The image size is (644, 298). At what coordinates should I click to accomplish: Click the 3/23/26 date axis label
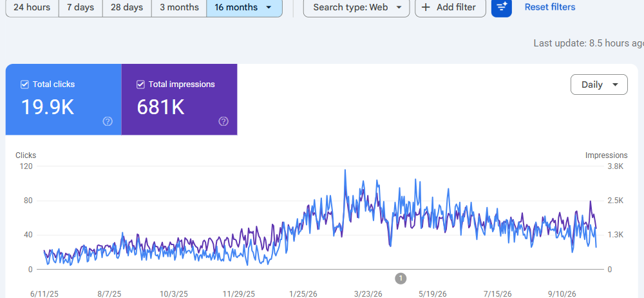click(368, 293)
